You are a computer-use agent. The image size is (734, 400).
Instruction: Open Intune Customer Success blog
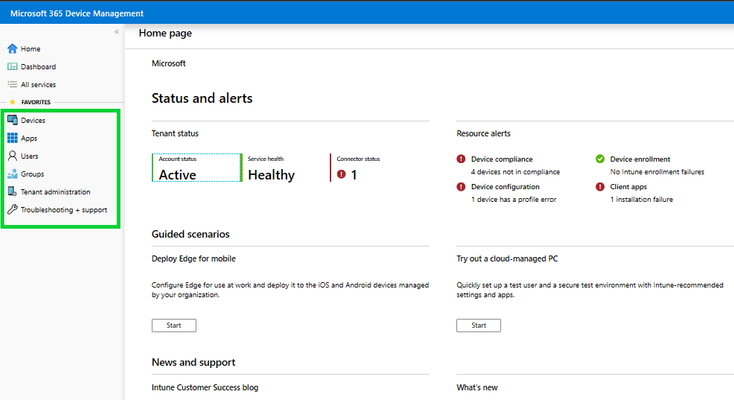point(205,387)
